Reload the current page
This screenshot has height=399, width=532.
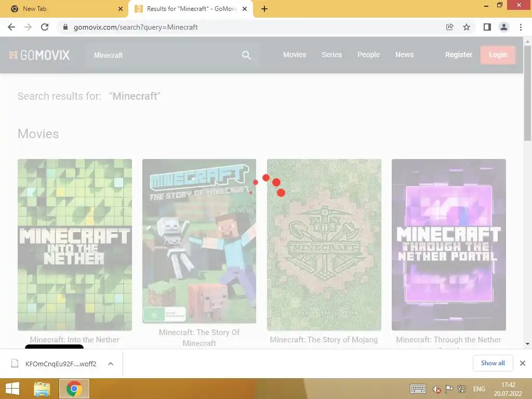tap(45, 27)
